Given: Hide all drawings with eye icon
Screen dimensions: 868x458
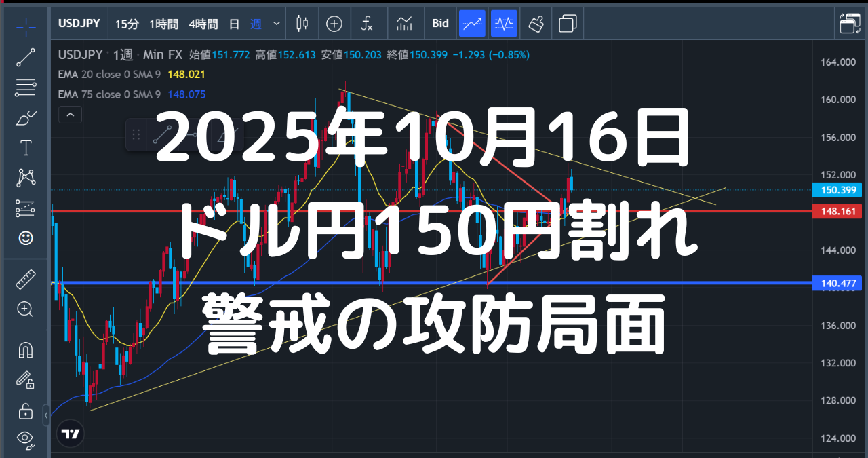Looking at the screenshot, I should coord(26,438).
